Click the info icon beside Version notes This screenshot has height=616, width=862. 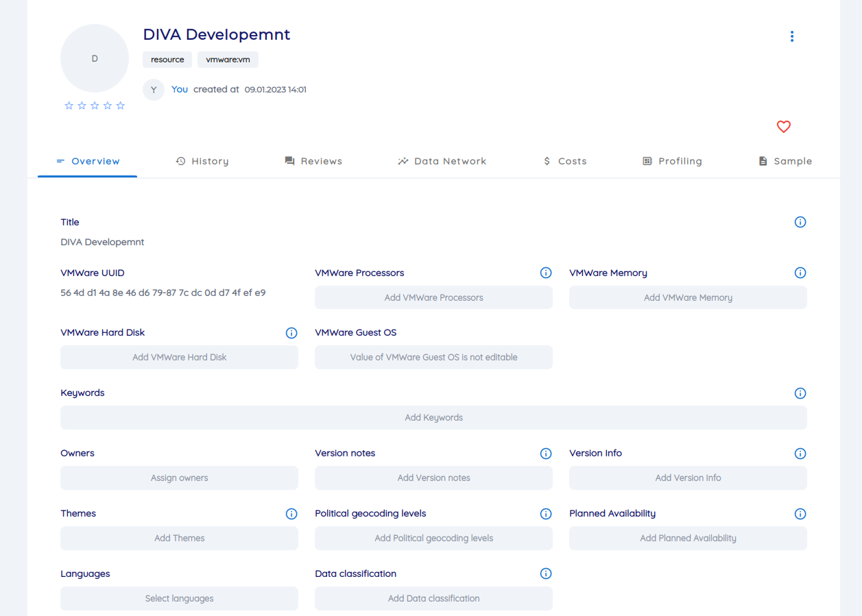tap(546, 453)
